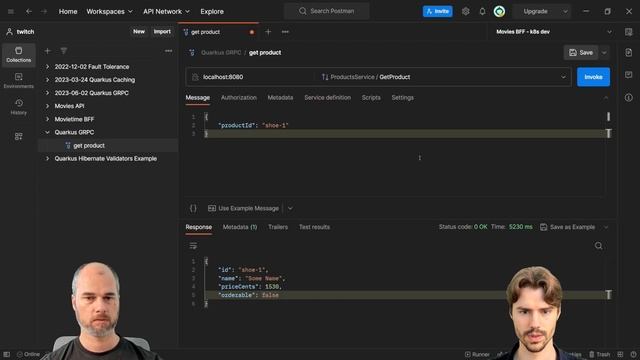Open the hamburger menu icon
The width and height of the screenshot is (640, 360).
tap(11, 11)
